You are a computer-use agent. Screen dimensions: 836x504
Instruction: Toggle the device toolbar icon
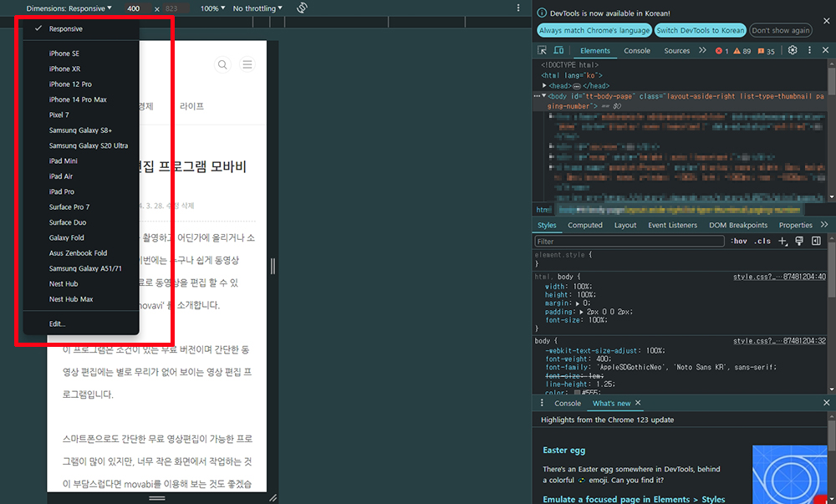pos(558,50)
